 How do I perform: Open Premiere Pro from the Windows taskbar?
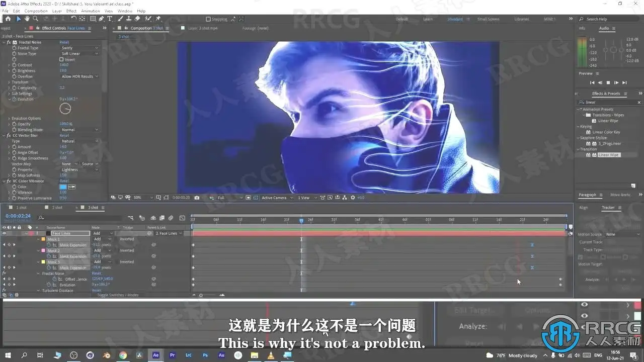[173, 355]
